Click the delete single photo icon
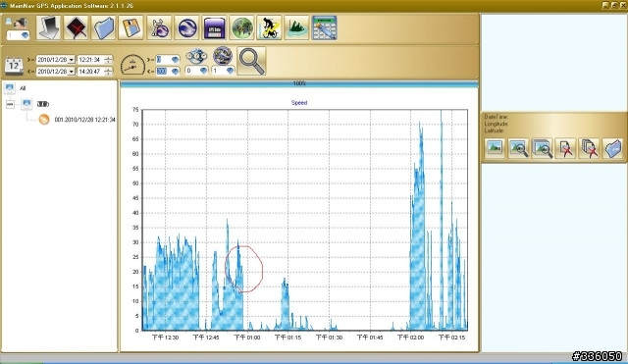Screen dimensions: 628x364 pyautogui.click(x=565, y=148)
